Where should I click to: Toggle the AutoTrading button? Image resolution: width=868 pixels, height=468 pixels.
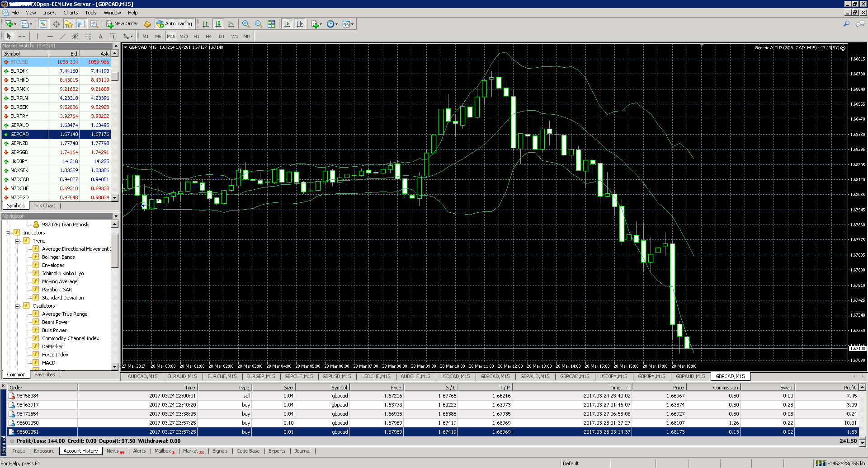175,24
